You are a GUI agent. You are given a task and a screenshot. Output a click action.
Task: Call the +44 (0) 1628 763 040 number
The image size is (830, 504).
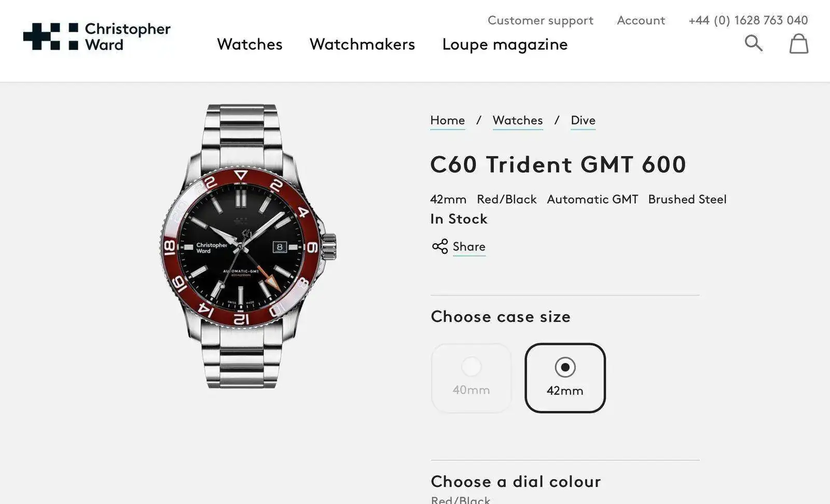(x=748, y=20)
